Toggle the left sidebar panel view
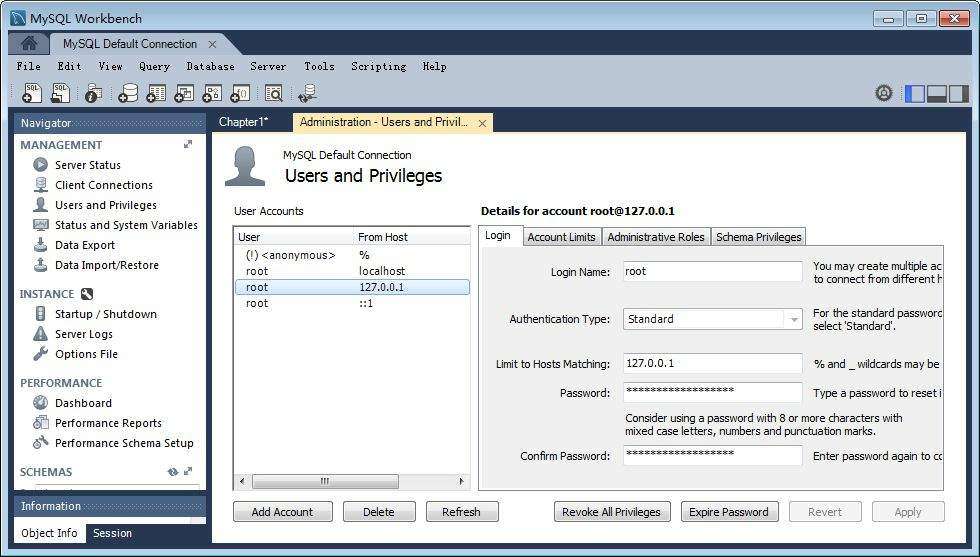The height and width of the screenshot is (557, 980). click(x=914, y=94)
